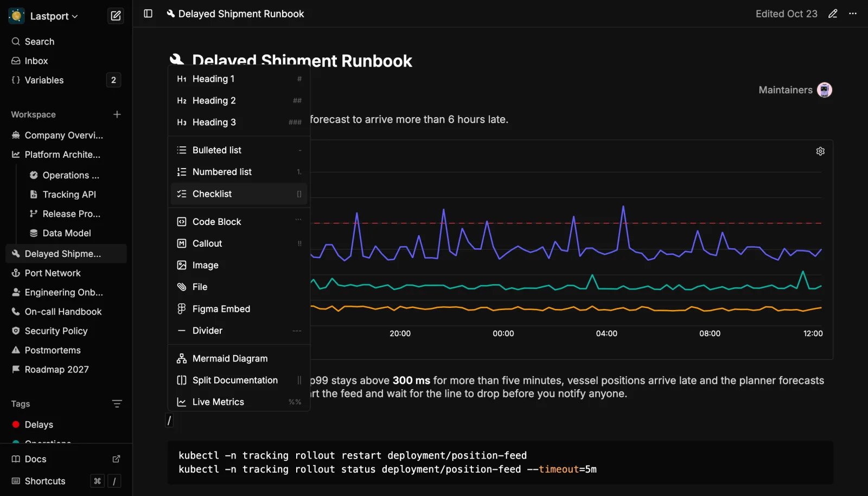Open Postmortems page
The image size is (868, 496).
coord(66,350)
